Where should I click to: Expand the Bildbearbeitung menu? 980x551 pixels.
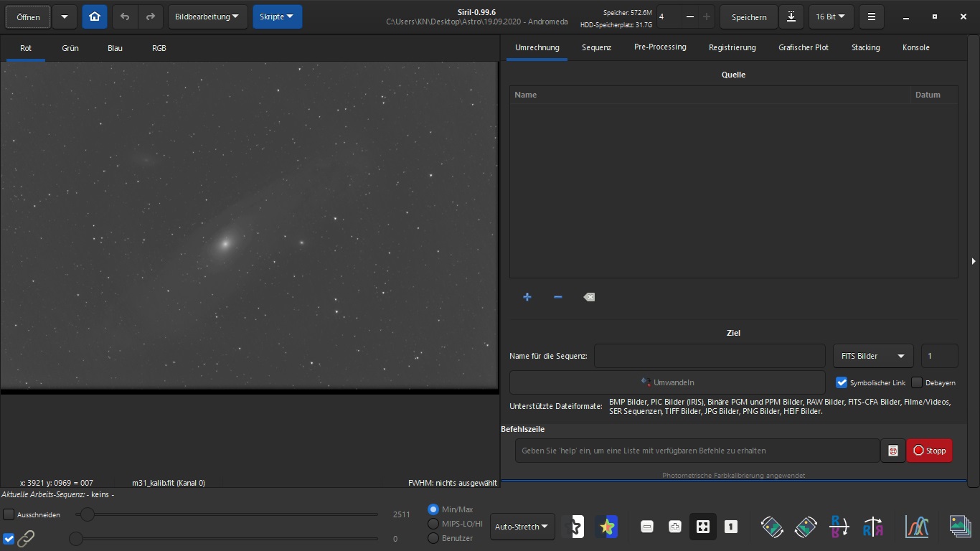pyautogui.click(x=207, y=17)
